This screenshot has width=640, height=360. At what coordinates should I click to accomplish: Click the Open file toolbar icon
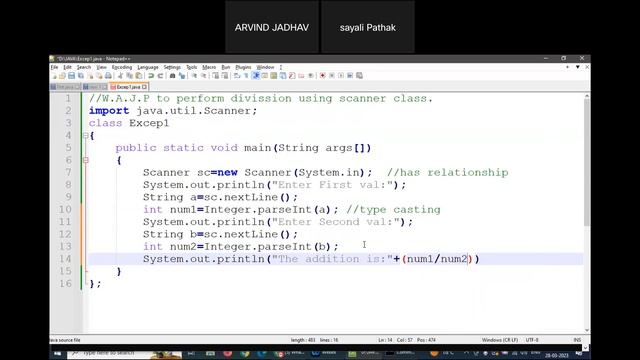(62, 76)
